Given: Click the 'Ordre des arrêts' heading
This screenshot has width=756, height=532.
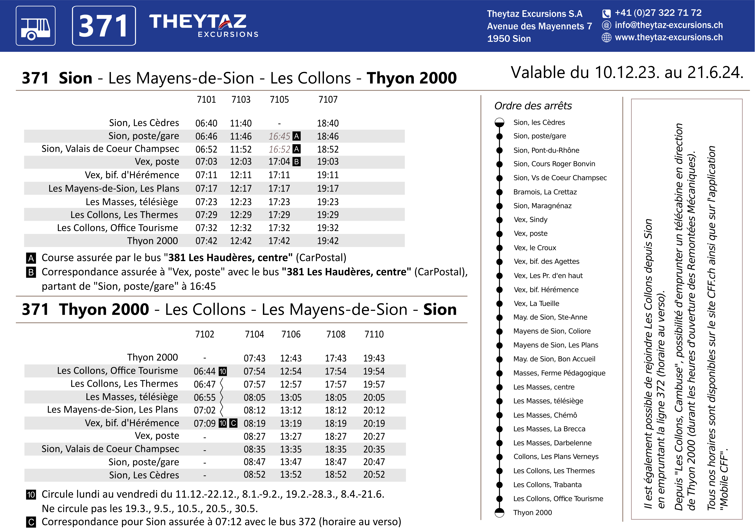Looking at the screenshot, I should 533,106.
